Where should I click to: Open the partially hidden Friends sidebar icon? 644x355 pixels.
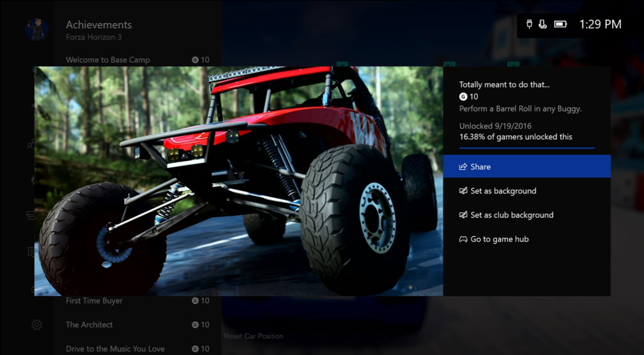(x=31, y=144)
